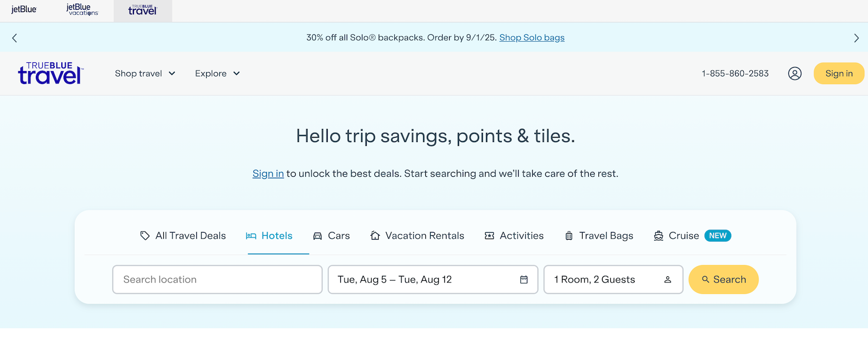Open the All Travel Deals tab

(183, 236)
